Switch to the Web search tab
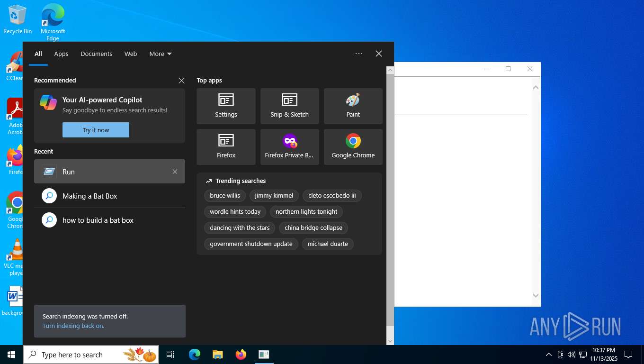The height and width of the screenshot is (364, 644). 131,54
